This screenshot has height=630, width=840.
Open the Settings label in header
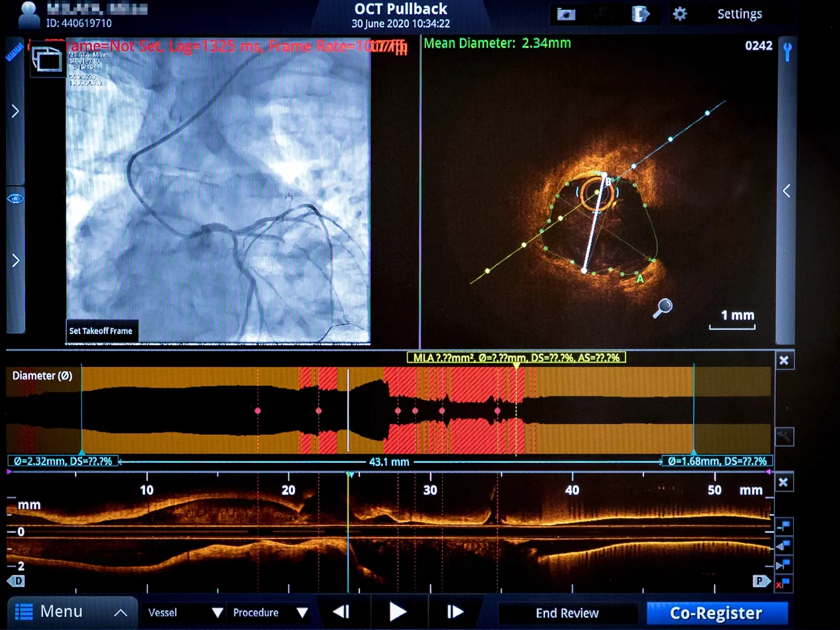tap(739, 14)
